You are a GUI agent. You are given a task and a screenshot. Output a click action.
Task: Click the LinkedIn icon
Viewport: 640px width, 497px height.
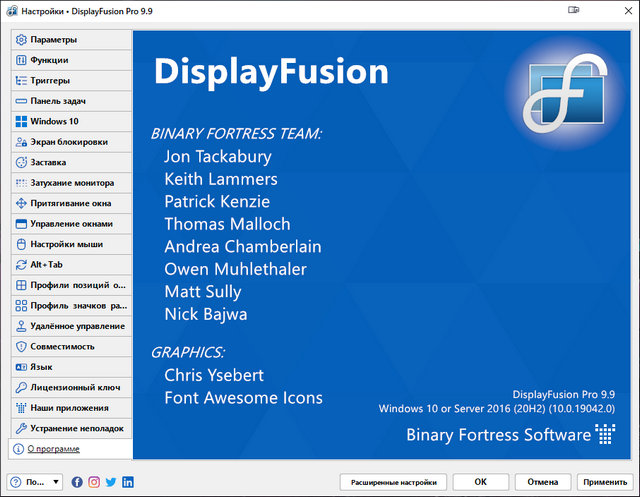127,482
